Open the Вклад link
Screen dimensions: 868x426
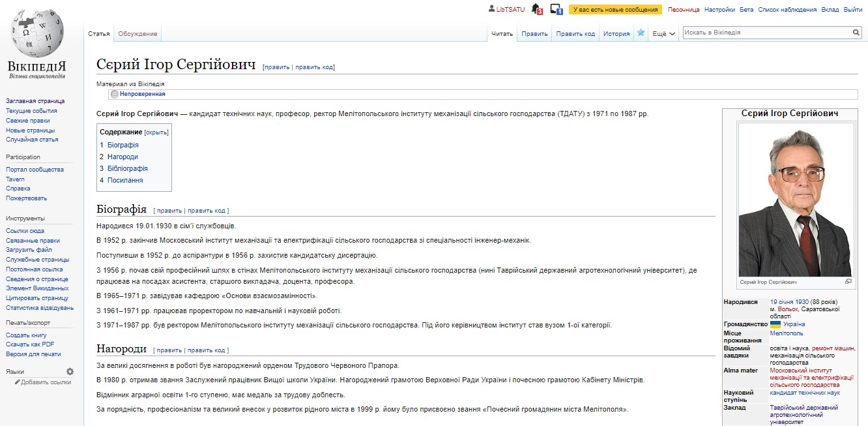click(830, 9)
